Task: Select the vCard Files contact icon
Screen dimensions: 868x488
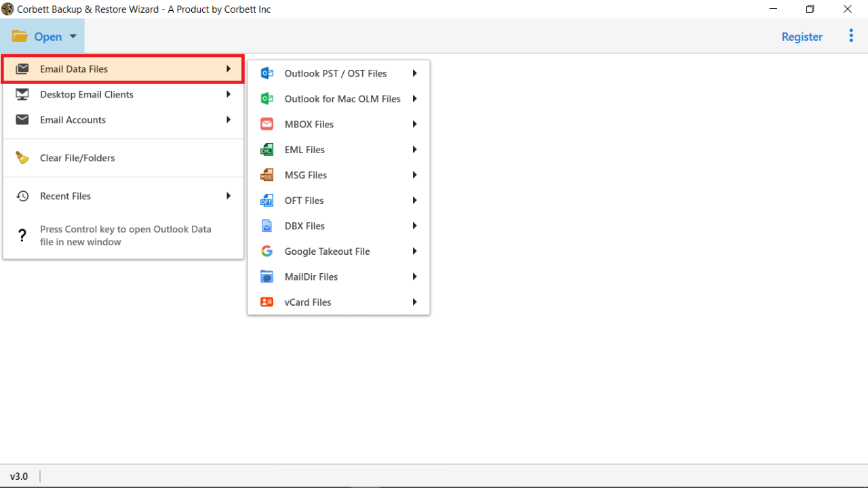Action: pos(267,302)
